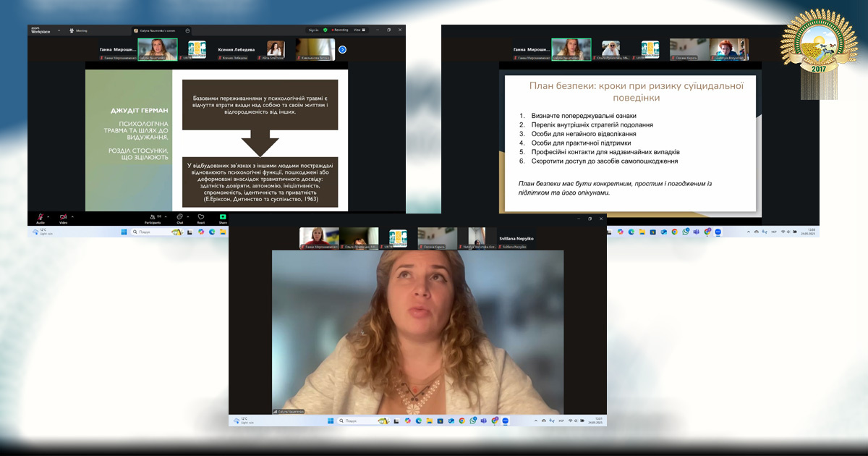The image size is (868, 456).
Task: Open Teams icon on top-right taskbar
Action: pos(697,232)
